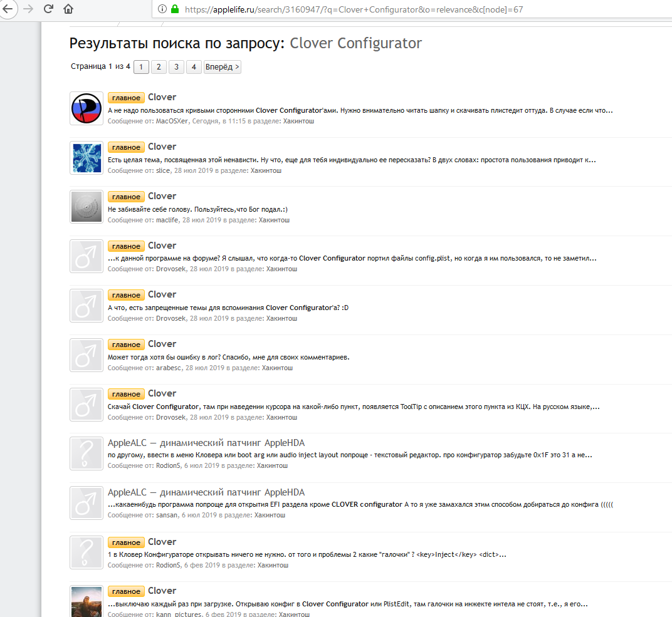This screenshot has width=672, height=617.
Task: Click the question-mark avatar beside the first AppleALC result
Action: 86,454
